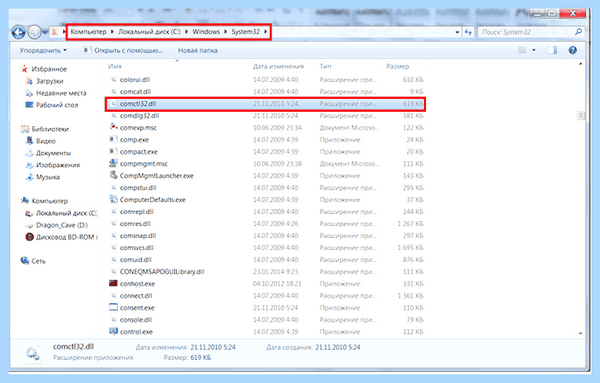Click scrollbar down arrow of file list
This screenshot has width=600, height=383.
coord(580,333)
